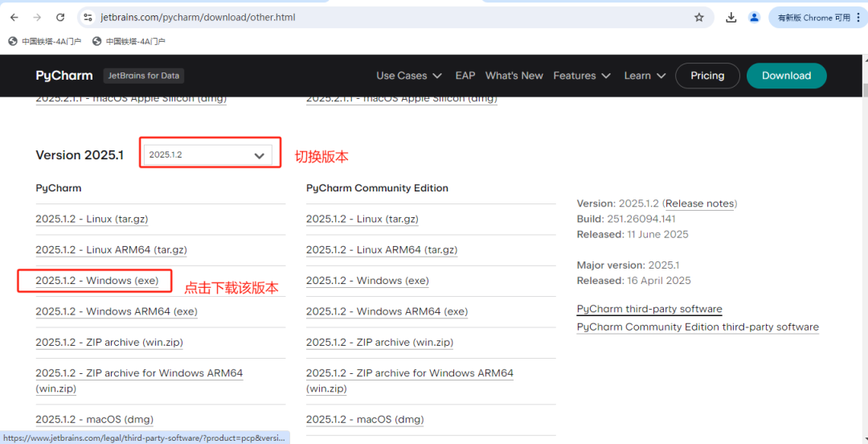868x444 pixels.
Task: Download Community Edition 2025.1.2 Linux (tar.gz)
Action: (x=362, y=219)
